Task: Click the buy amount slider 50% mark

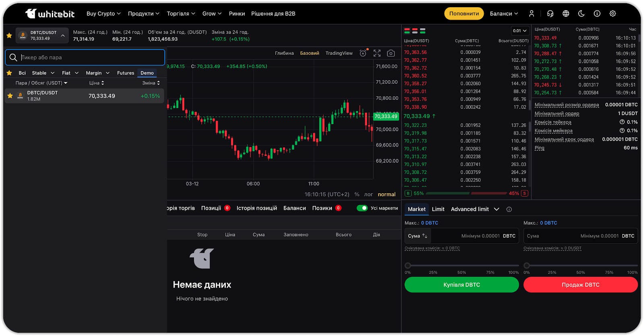Action: (x=462, y=266)
